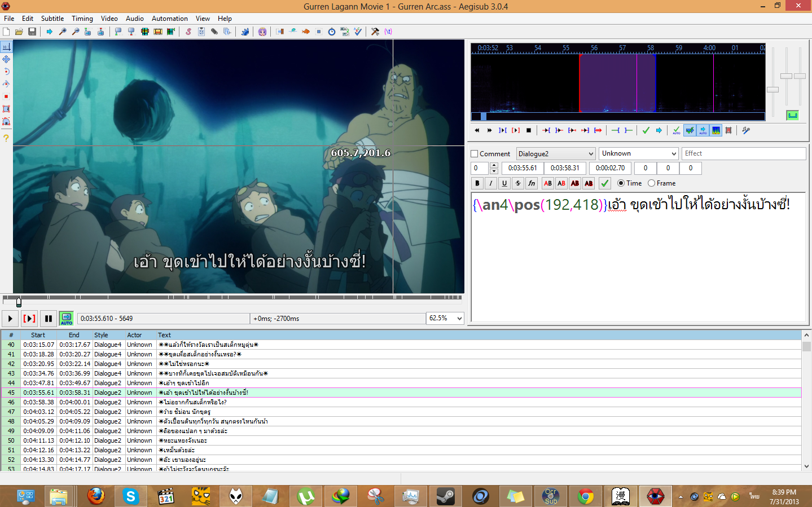Toggle bold formatting button

tap(477, 183)
